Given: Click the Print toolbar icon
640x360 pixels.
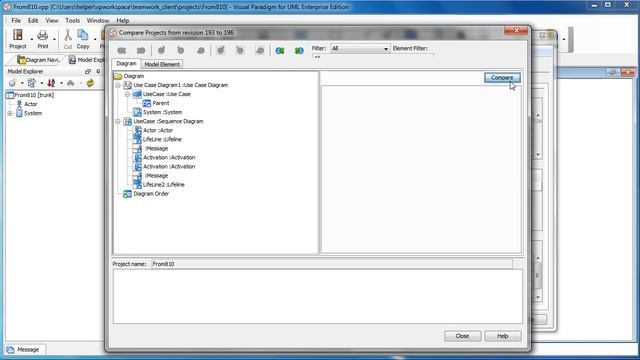Looking at the screenshot, I should click(x=42, y=35).
